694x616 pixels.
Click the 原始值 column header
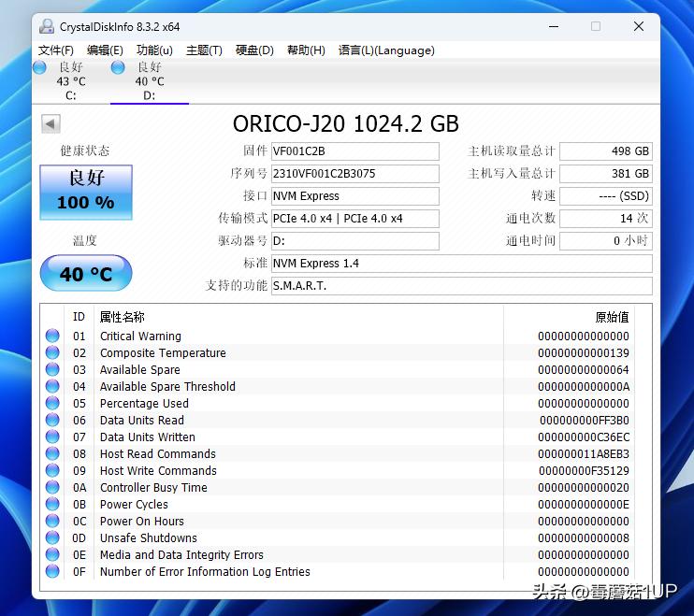612,317
